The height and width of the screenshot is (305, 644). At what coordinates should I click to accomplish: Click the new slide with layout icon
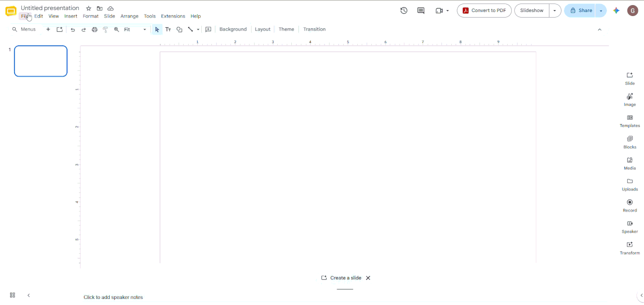point(59,30)
